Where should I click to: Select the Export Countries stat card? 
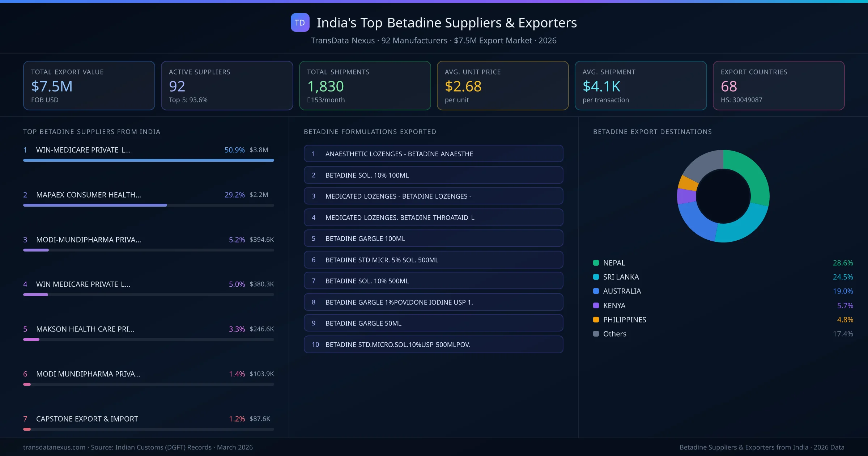point(779,85)
